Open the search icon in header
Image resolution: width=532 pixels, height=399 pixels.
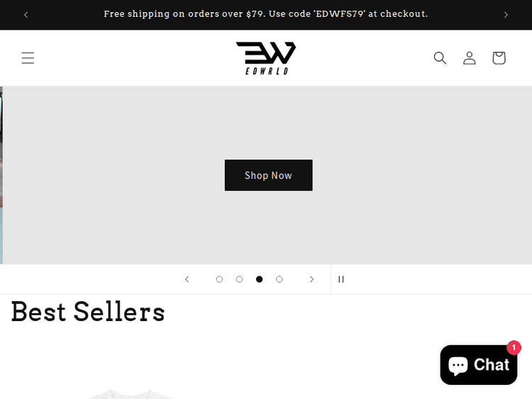[x=440, y=58]
